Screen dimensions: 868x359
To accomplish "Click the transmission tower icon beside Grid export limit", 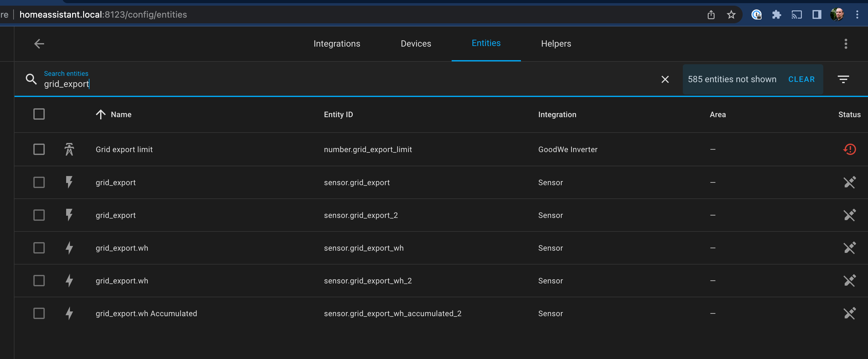I will (x=69, y=149).
